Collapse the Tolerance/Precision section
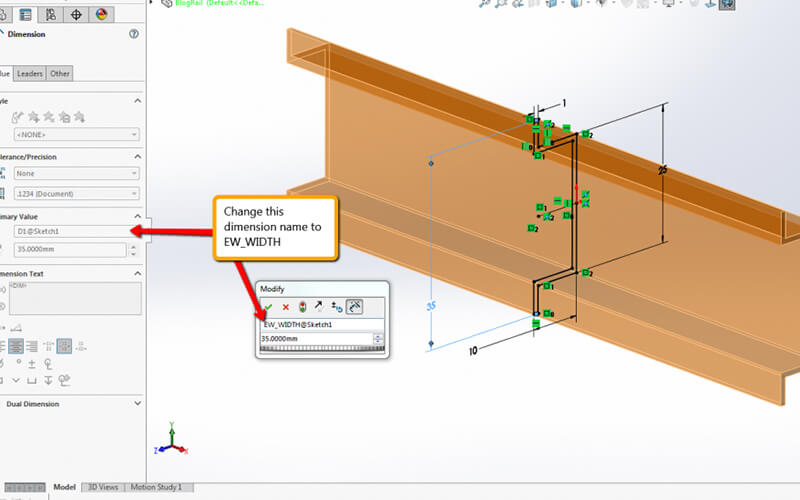The width and height of the screenshot is (800, 500). pos(137,157)
